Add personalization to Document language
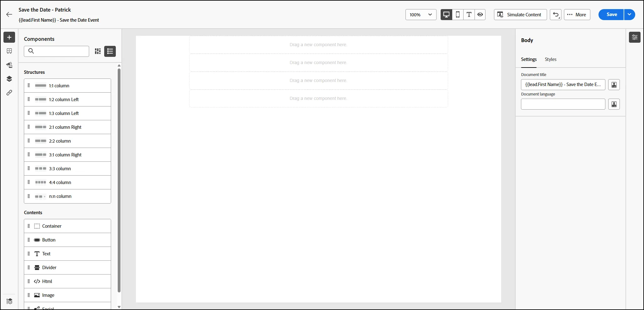Viewport: 644px width, 310px height. 614,104
